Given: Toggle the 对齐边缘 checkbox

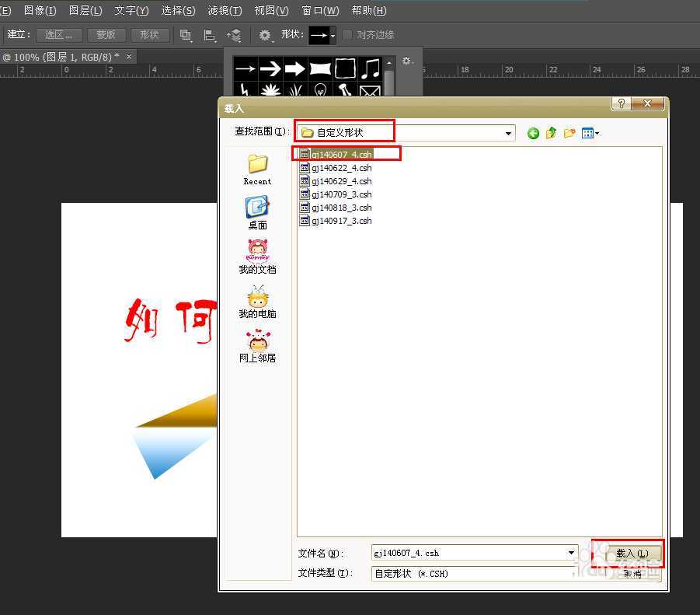Looking at the screenshot, I should [x=347, y=35].
